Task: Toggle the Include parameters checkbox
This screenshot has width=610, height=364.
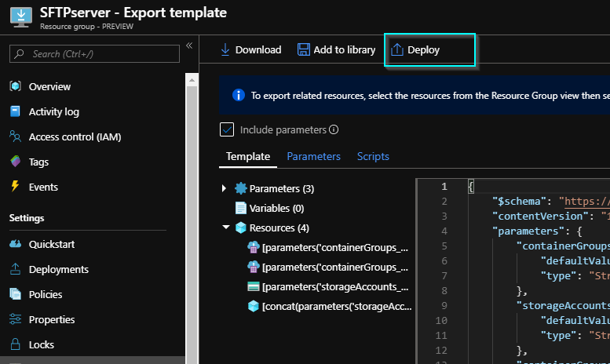Action: pos(227,129)
